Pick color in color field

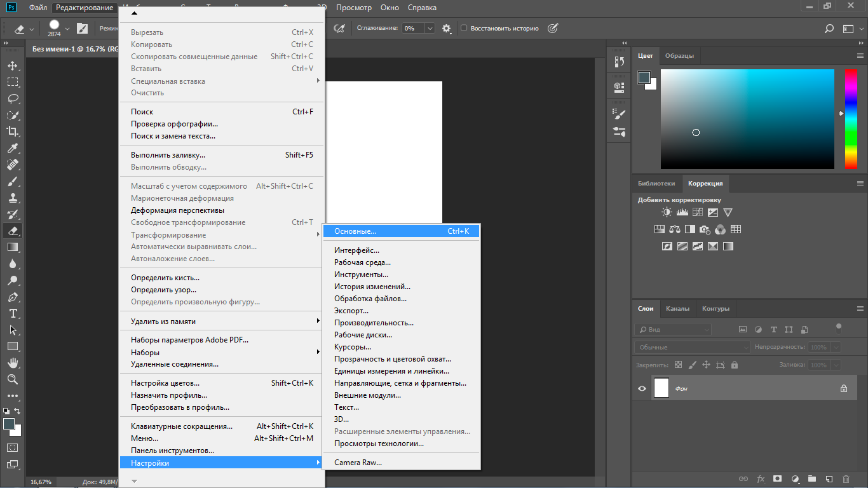click(747, 119)
